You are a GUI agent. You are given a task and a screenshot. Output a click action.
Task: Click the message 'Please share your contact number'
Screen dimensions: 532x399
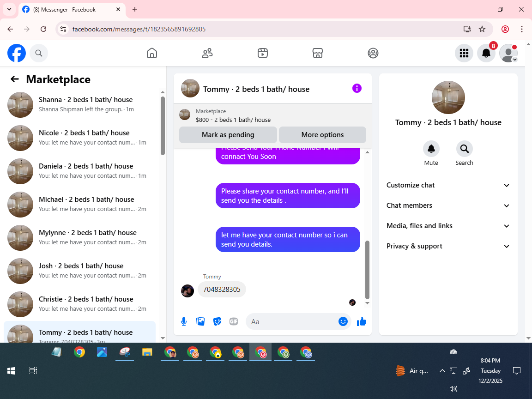pos(288,196)
